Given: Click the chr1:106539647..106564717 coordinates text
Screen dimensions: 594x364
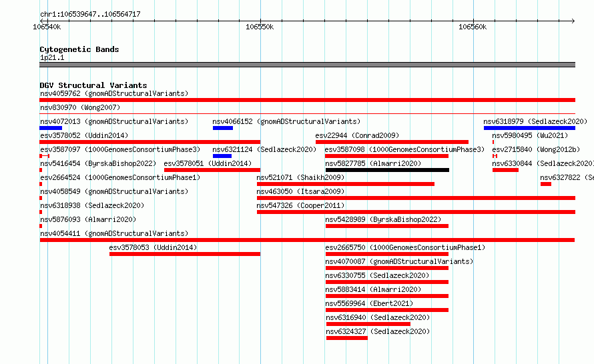Looking at the screenshot, I should coord(90,14).
